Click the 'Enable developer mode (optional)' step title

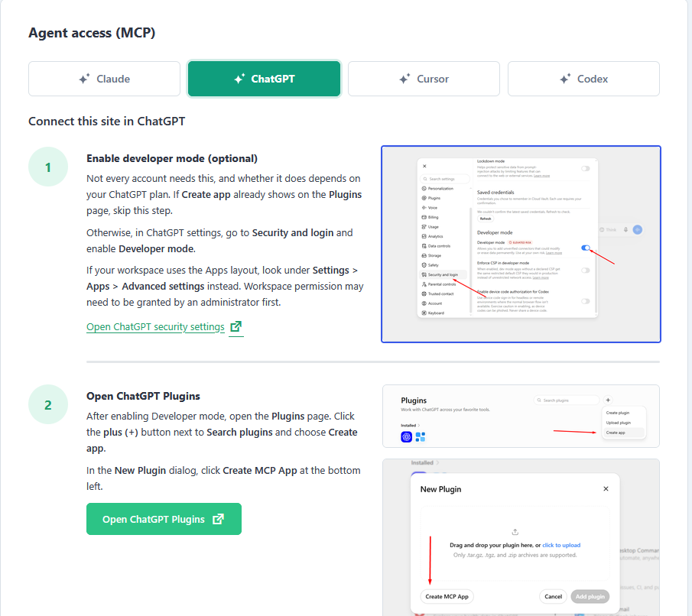[172, 158]
